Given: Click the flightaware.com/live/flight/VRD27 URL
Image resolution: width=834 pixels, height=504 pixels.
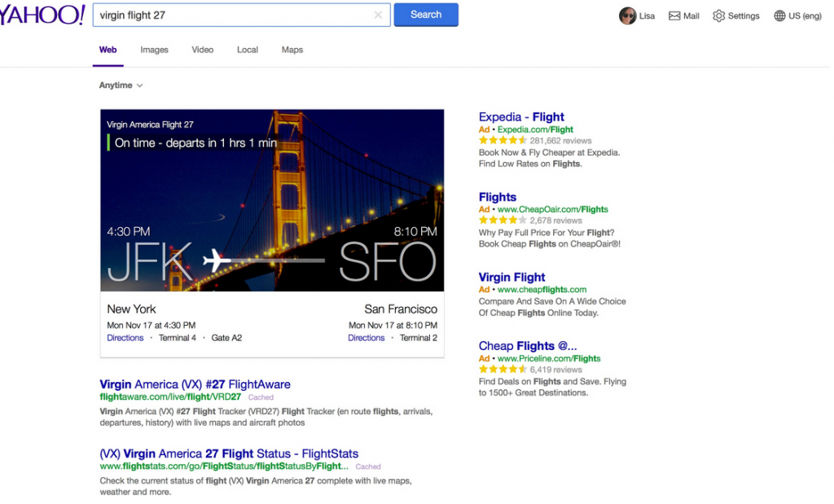Looking at the screenshot, I should pos(170,397).
